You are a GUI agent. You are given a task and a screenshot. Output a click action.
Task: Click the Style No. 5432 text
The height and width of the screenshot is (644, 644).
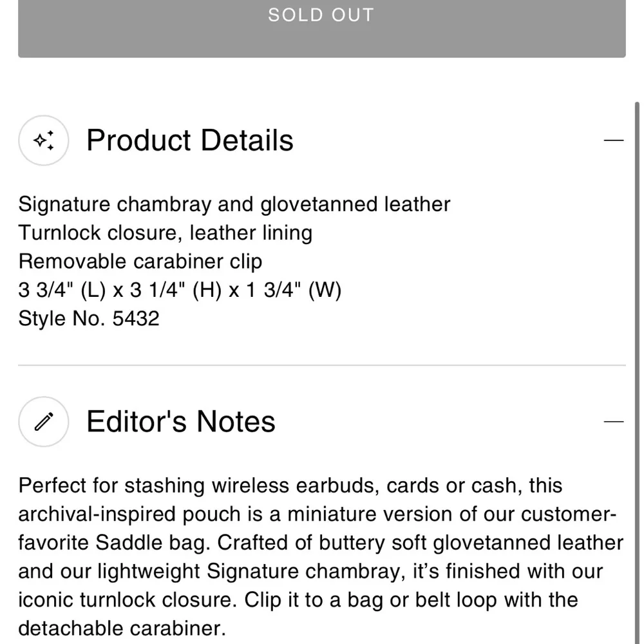pos(89,318)
